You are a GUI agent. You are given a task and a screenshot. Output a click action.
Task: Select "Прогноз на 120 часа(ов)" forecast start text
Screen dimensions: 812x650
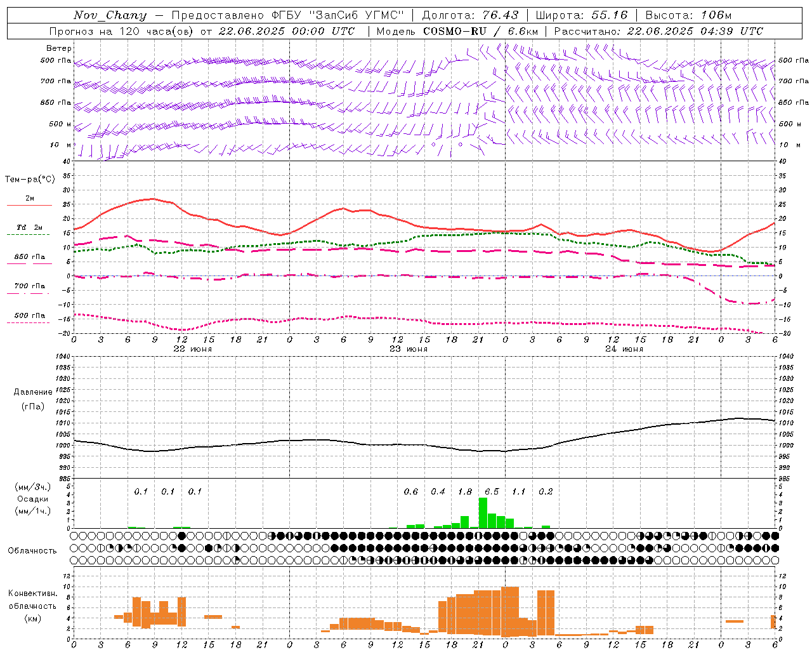122,31
